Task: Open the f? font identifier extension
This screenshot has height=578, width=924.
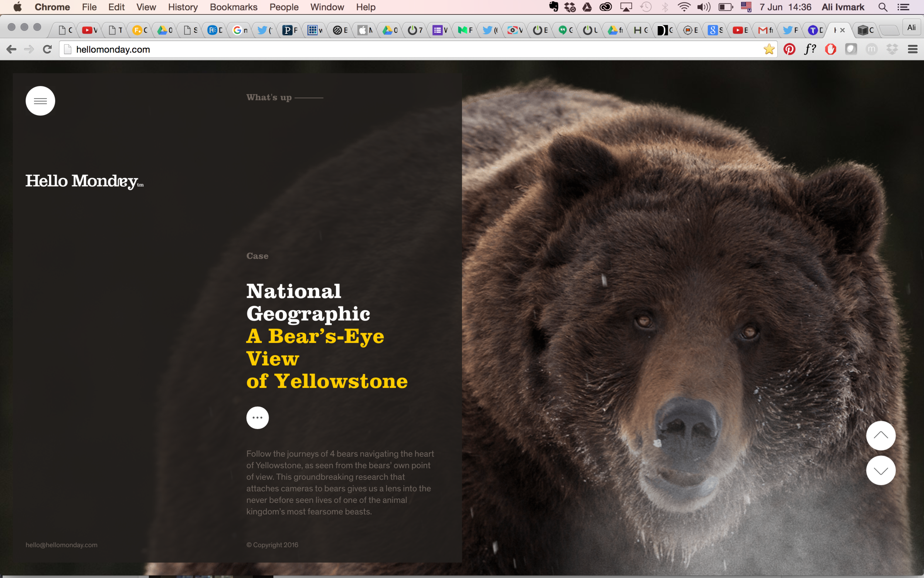Action: (810, 49)
